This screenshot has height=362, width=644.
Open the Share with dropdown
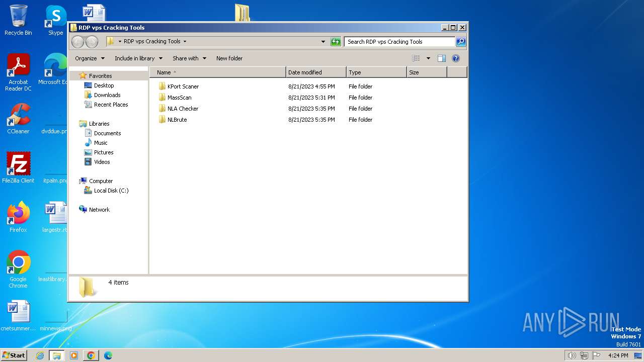(x=189, y=58)
